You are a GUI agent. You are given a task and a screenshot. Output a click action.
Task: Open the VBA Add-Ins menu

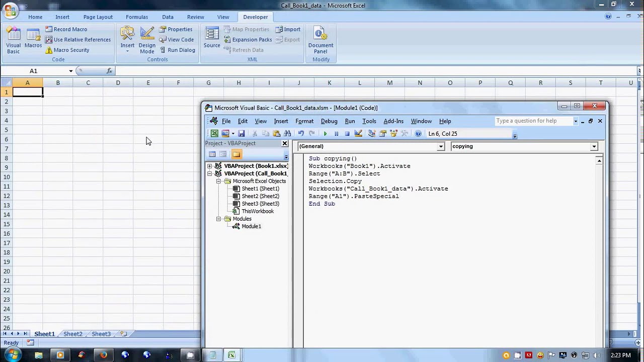[393, 121]
